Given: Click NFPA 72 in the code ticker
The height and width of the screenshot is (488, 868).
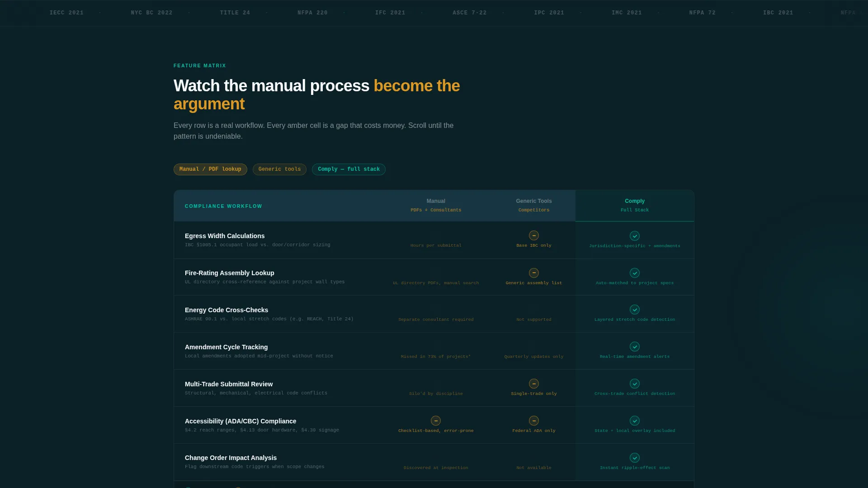Looking at the screenshot, I should [702, 13].
